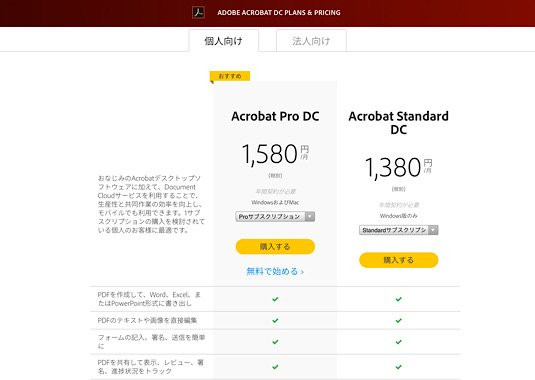Click the 1,580 price text
The width and height of the screenshot is (535, 380).
pos(270,154)
